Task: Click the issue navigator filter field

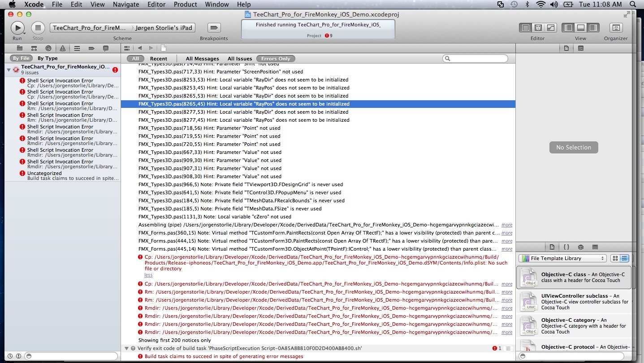Action: click(72, 356)
